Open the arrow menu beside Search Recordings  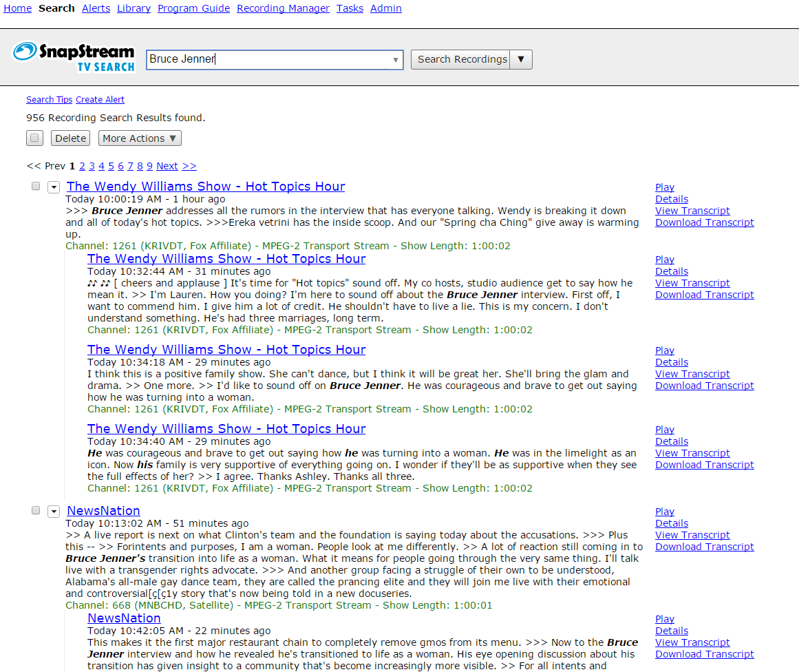[521, 59]
